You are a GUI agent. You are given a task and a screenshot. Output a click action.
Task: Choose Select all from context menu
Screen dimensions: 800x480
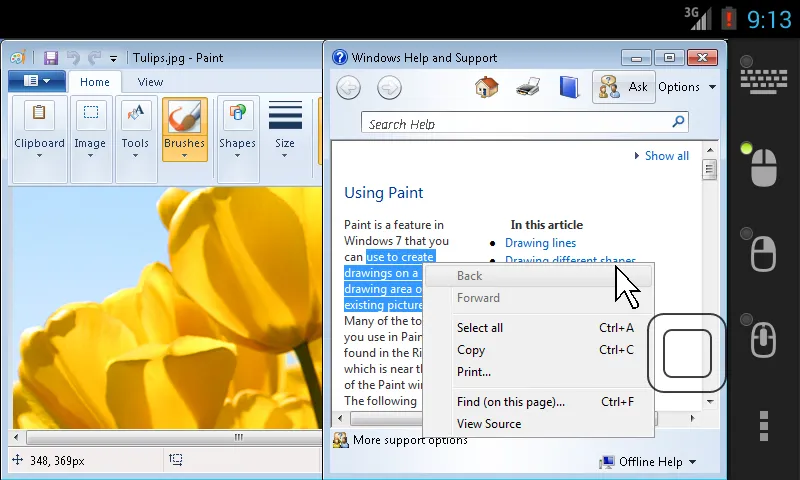540,327
